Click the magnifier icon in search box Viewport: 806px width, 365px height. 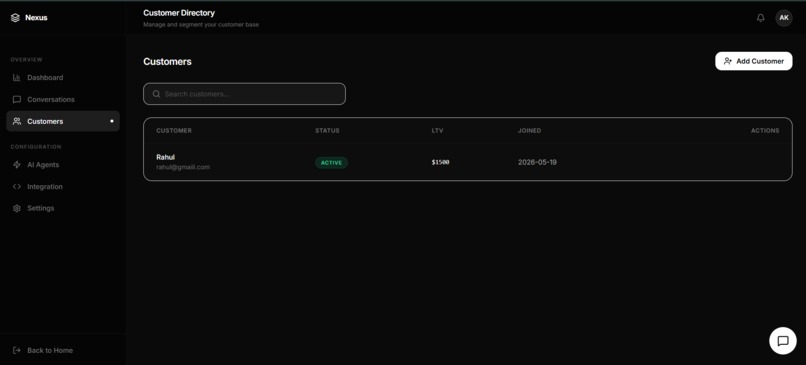coord(156,94)
